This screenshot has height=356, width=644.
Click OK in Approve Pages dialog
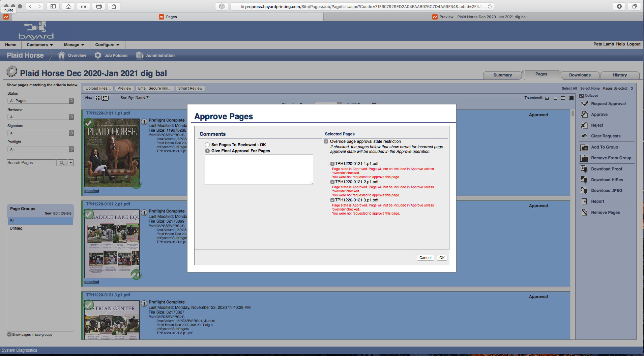click(x=442, y=258)
